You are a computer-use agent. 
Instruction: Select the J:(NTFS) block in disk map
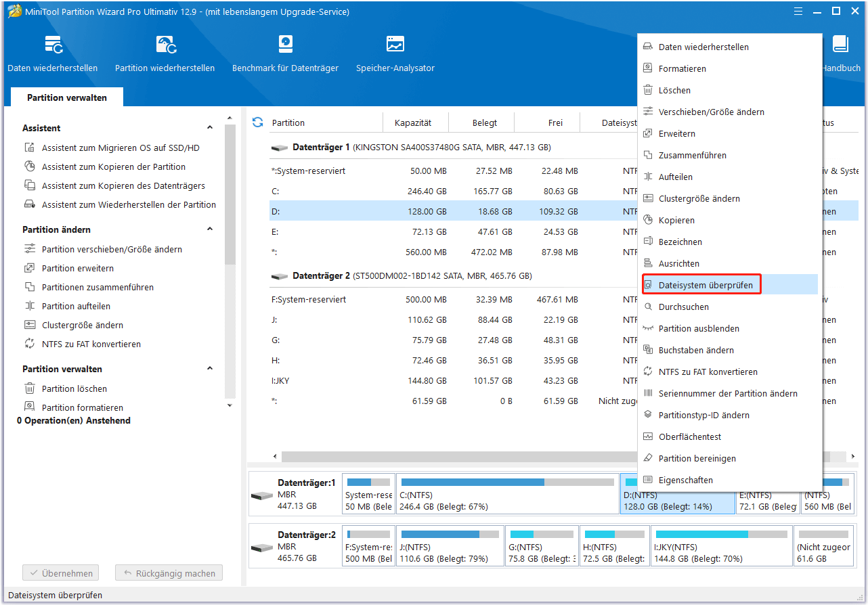click(450, 546)
